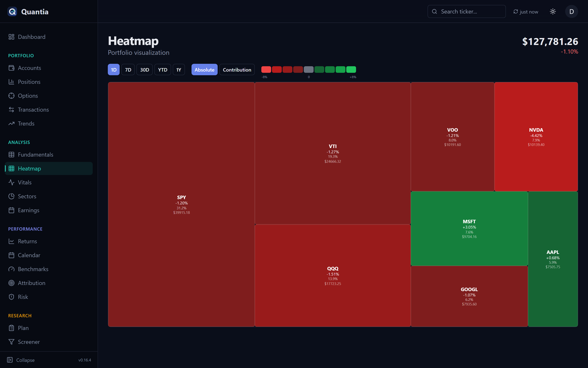Click the Sectors pie icon
This screenshot has height=368, width=588.
click(11, 196)
